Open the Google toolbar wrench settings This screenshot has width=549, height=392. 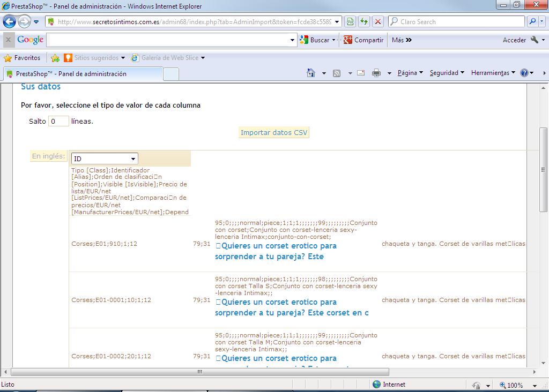535,40
